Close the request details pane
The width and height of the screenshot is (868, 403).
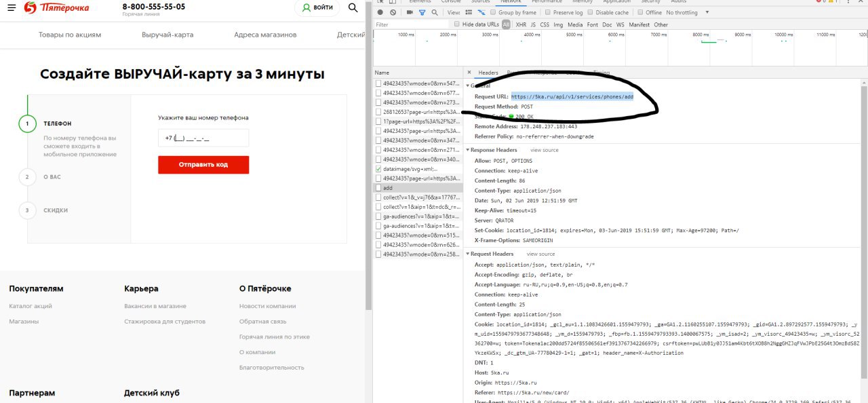tap(469, 73)
